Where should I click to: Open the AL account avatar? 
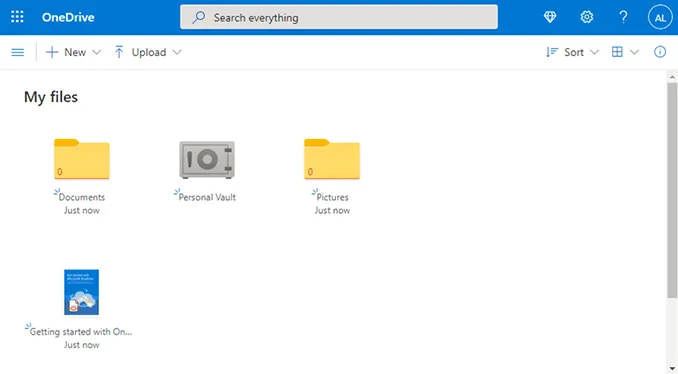tap(660, 17)
